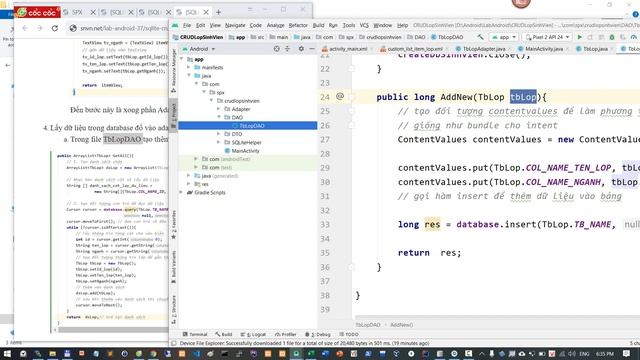Open the Terminal tool window
Image resolution: width=640 pixels, height=360 pixels.
click(x=195, y=334)
